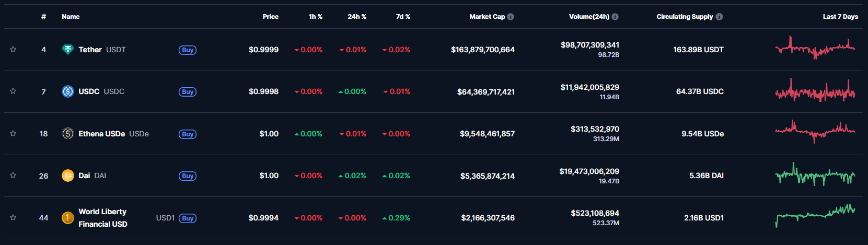The width and height of the screenshot is (868, 245).
Task: Click Buy button for USD1
Action: (x=188, y=218)
